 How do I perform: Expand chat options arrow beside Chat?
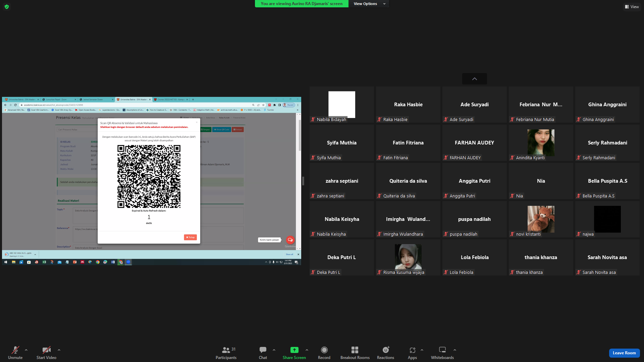pyautogui.click(x=274, y=350)
